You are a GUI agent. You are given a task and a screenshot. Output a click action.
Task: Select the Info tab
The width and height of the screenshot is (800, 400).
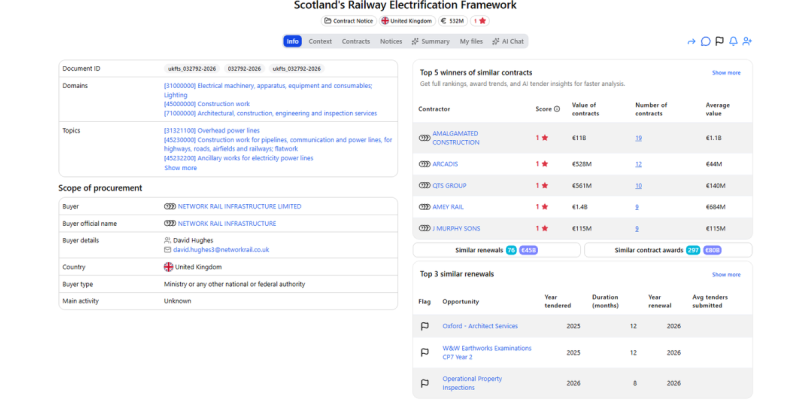click(x=292, y=41)
